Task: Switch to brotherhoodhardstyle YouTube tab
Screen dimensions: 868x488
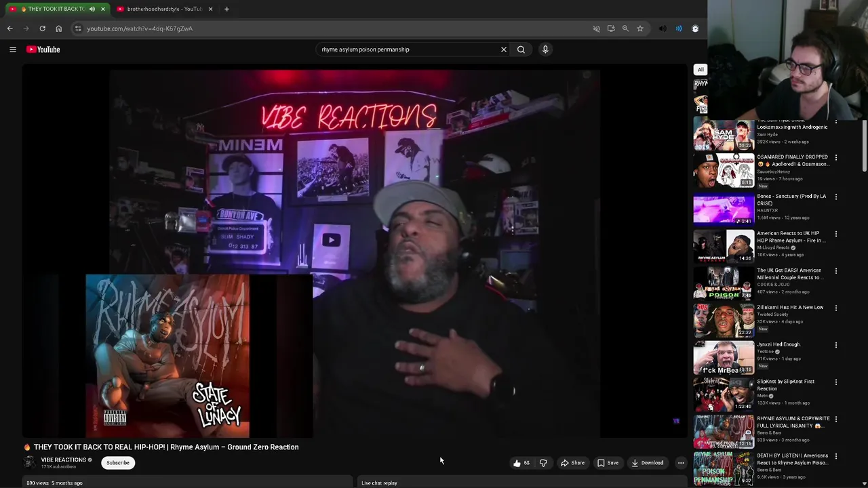Action: pos(163,9)
